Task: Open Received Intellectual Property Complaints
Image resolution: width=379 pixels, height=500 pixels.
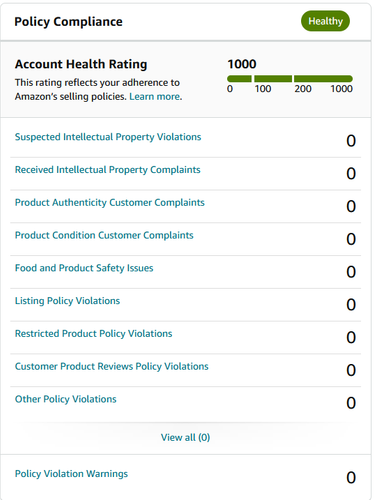Action: coord(108,170)
